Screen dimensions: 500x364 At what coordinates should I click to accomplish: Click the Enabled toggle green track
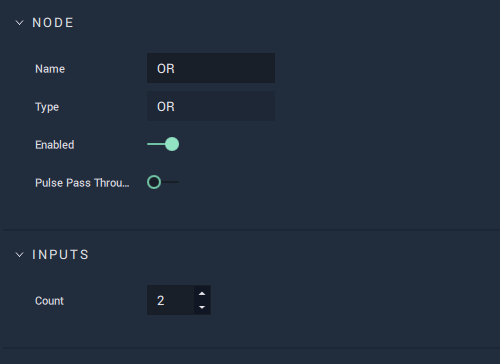pyautogui.click(x=156, y=144)
